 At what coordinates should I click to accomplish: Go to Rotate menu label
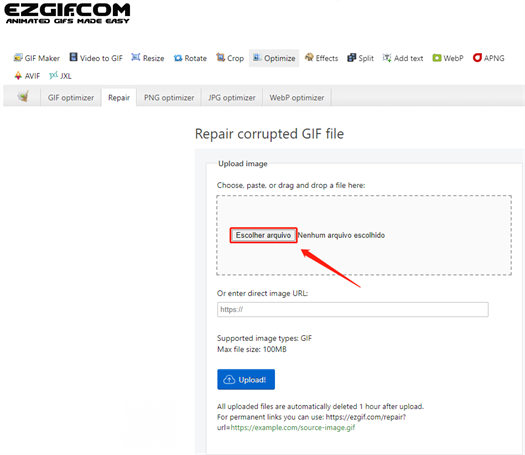coord(196,58)
